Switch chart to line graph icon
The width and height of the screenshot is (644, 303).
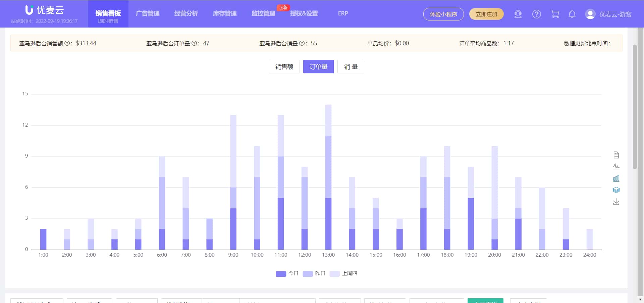coord(616,167)
